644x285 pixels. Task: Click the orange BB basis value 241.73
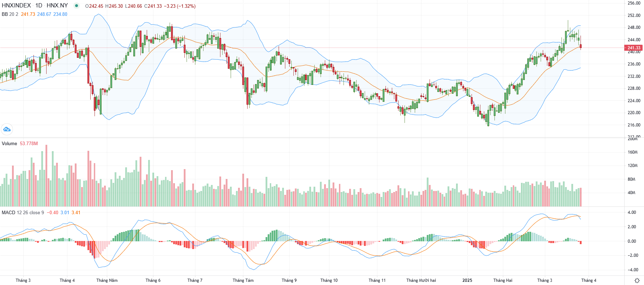tap(28, 14)
